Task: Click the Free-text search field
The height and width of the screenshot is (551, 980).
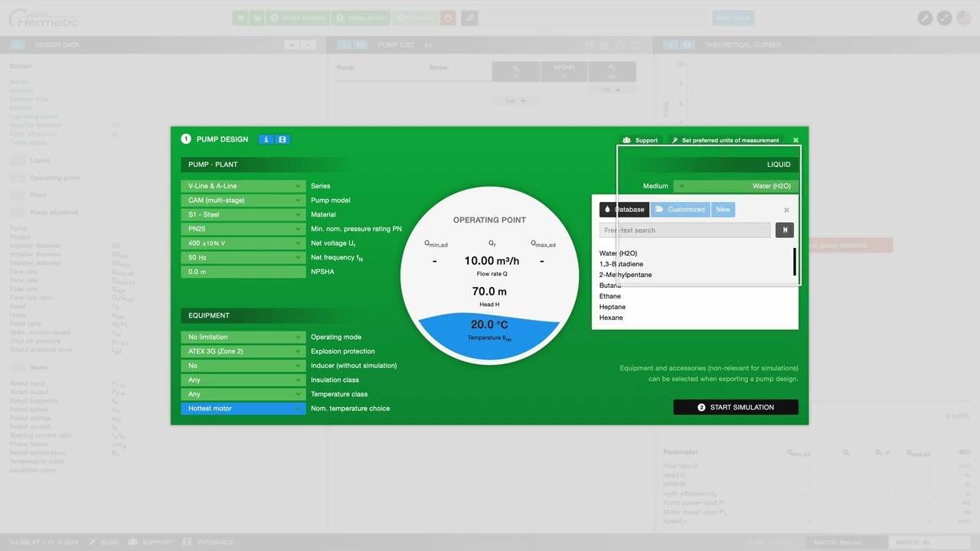Action: pos(685,230)
